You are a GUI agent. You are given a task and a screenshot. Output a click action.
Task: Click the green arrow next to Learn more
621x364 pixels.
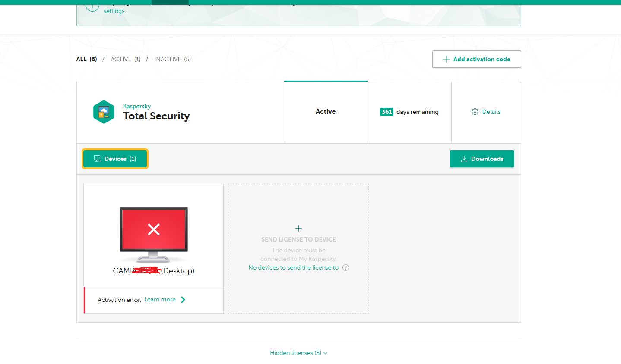(183, 300)
